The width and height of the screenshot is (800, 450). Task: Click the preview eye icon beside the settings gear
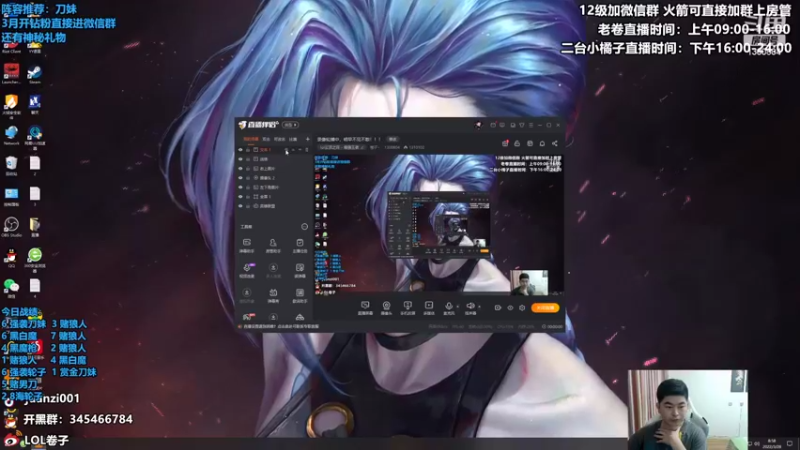pos(510,308)
